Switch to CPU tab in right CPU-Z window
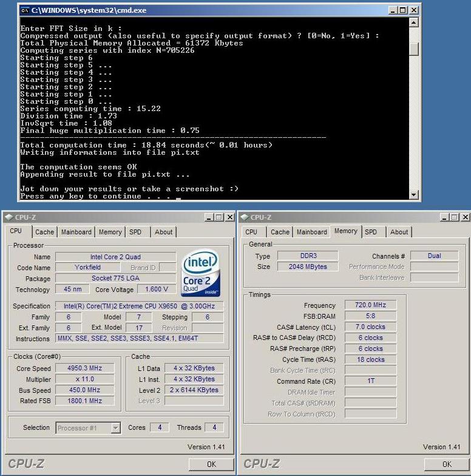The height and width of the screenshot is (476, 471). [x=251, y=232]
